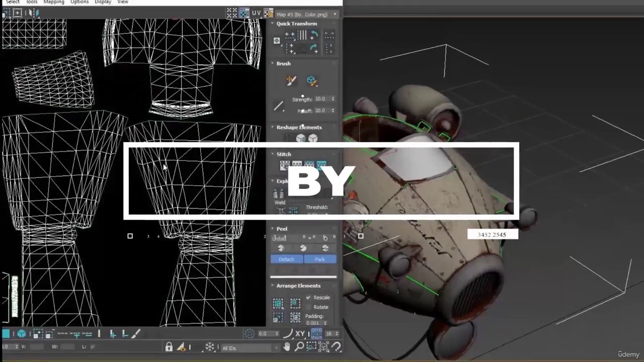
Task: Click the Set Pivot icon in Quick Transform
Action: click(x=276, y=41)
